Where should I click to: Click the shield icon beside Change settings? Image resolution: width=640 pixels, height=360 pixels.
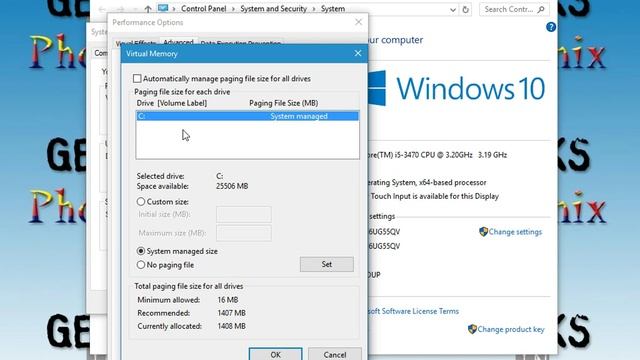point(483,232)
